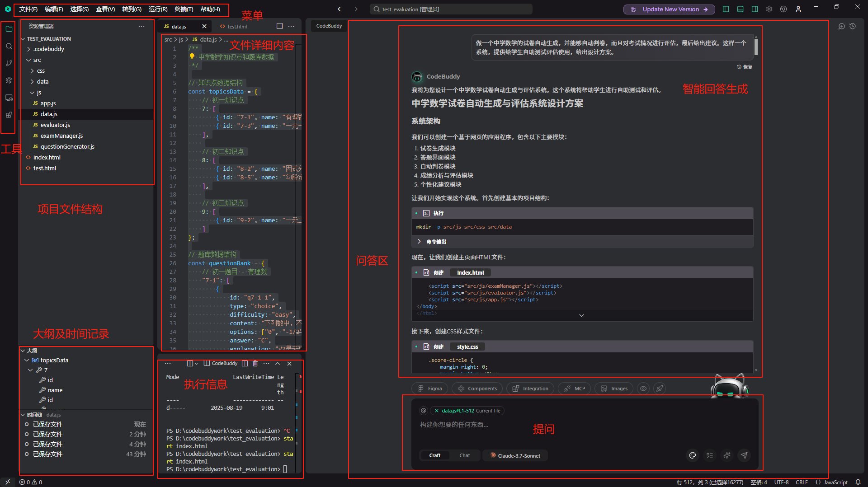Open the 终端(T) menu
This screenshot has height=487, width=868.
(x=184, y=9)
